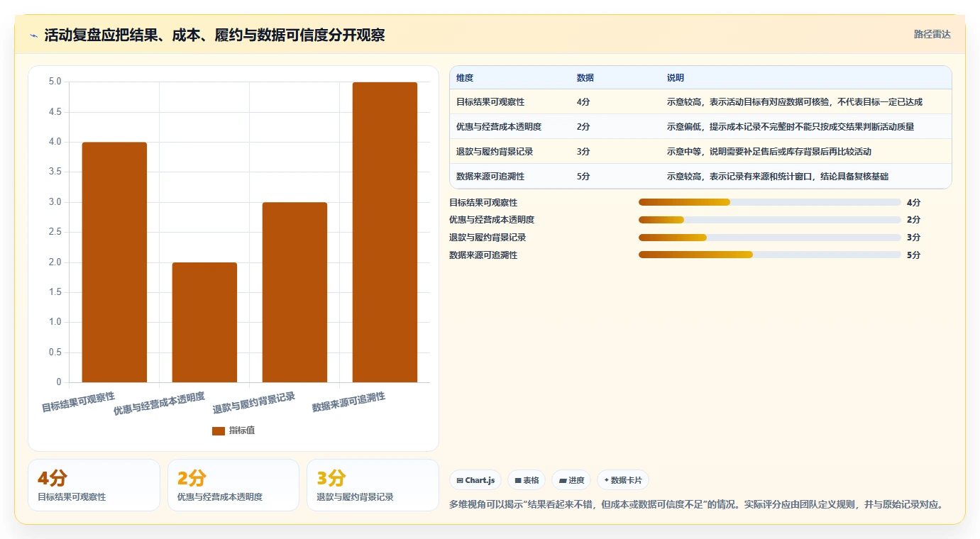Click the 优惠与经营成本透明度 progress bar
This screenshot has width=980, height=539.
[770, 220]
